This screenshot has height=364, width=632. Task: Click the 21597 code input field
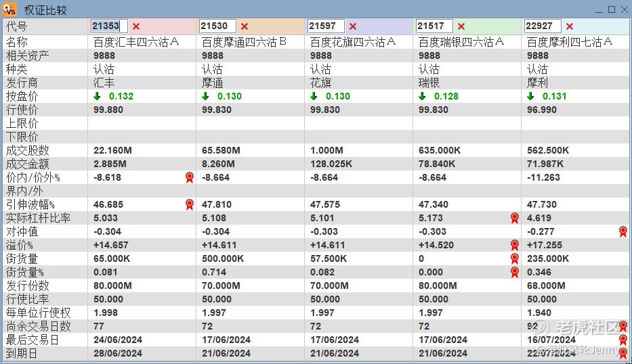coord(326,26)
